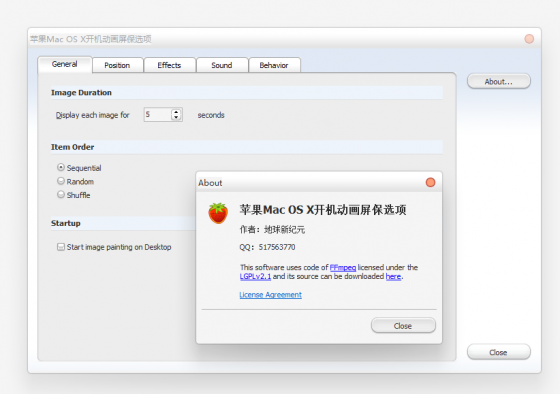Close the options window with bottom Close button
This screenshot has width=560, height=394.
point(499,352)
